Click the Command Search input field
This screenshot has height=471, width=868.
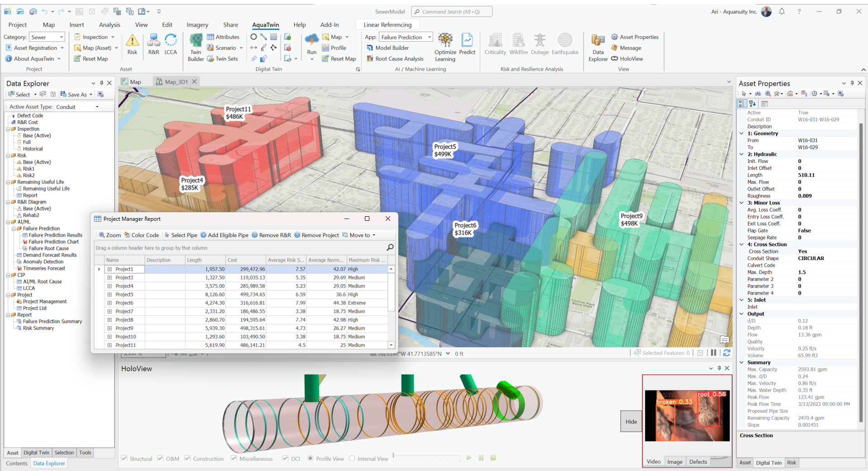pyautogui.click(x=452, y=12)
